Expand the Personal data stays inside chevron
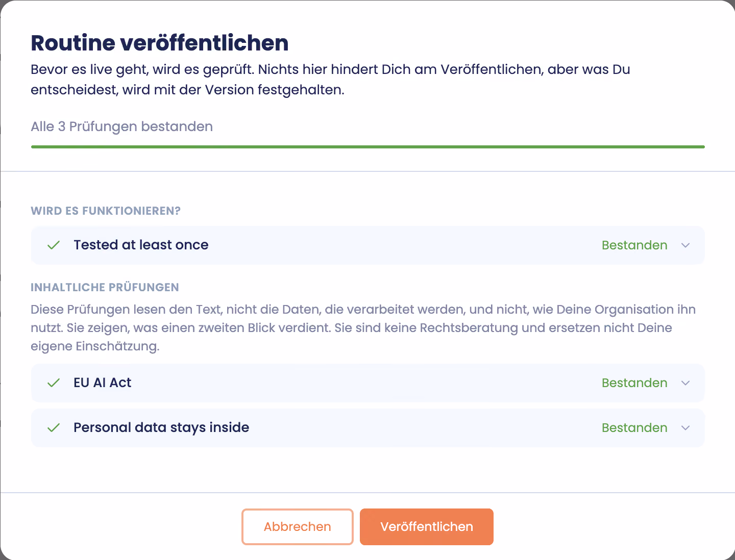The width and height of the screenshot is (735, 560). pyautogui.click(x=685, y=428)
